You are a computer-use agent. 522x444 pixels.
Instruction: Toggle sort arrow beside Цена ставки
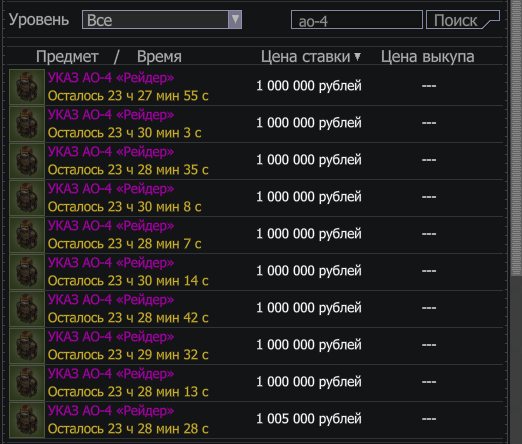point(357,57)
